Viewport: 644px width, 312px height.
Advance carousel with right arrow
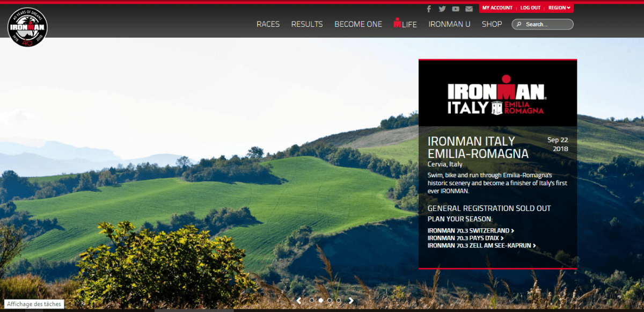351,301
